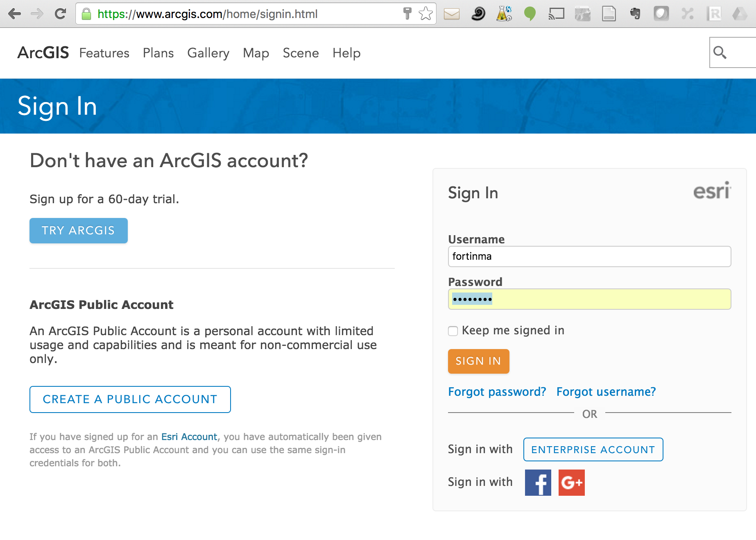Screen dimensions: 756x540
Task: Click CREATE A PUBLIC ACCOUNT button
Action: pyautogui.click(x=130, y=399)
